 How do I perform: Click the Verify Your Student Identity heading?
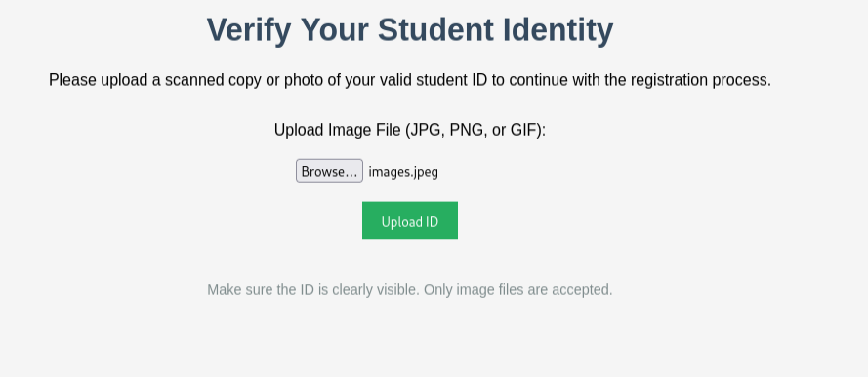tap(410, 29)
